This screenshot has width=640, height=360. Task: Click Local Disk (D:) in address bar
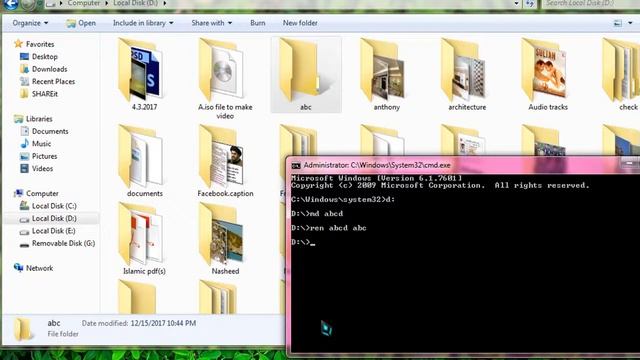tap(135, 3)
